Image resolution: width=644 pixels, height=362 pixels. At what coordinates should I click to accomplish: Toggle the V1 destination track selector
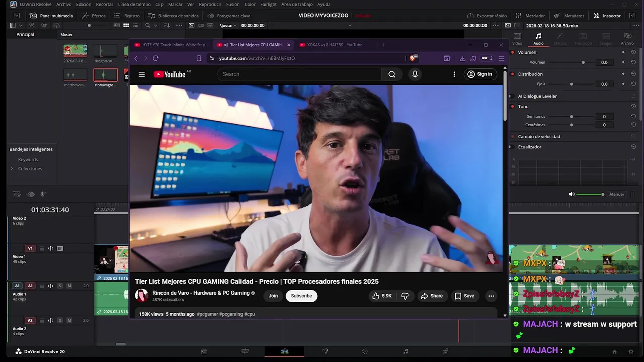30,248
